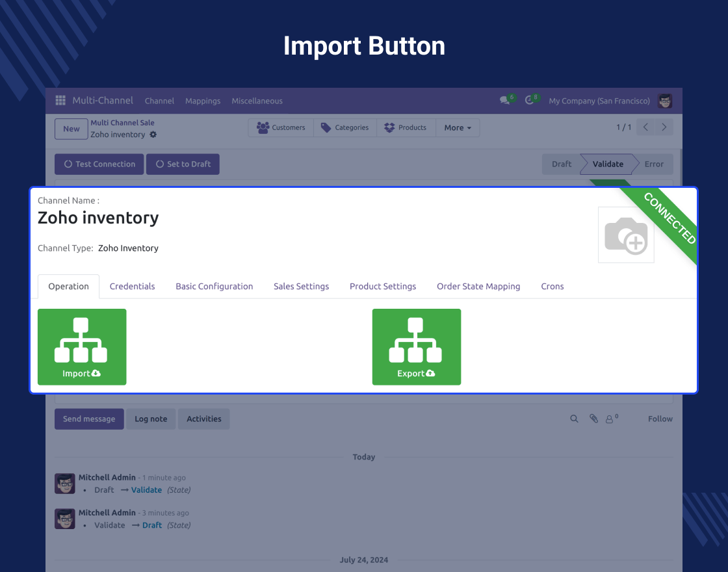Click the Draft state value in second log
The width and height of the screenshot is (728, 572).
tap(152, 525)
